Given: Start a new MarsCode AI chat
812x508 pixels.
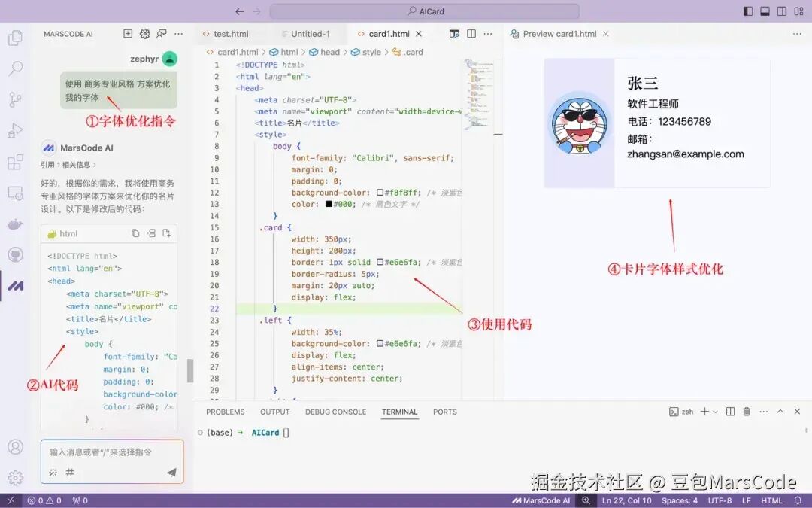Looking at the screenshot, I should pyautogui.click(x=127, y=34).
